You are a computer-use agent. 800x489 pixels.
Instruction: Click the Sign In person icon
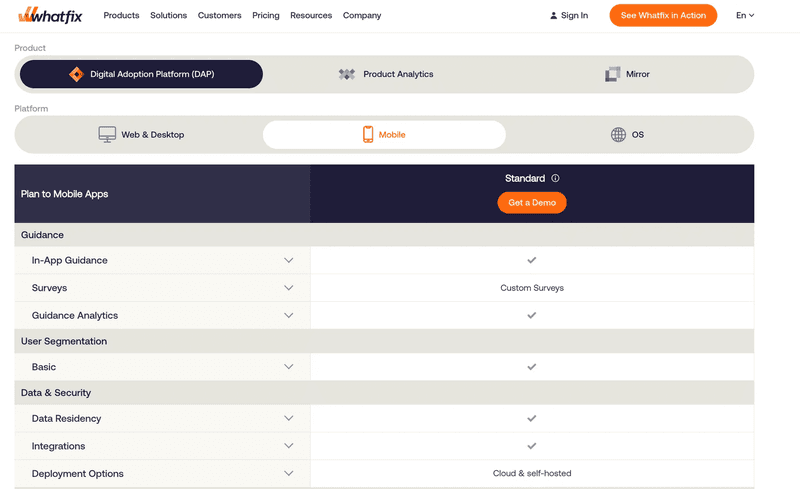point(553,15)
